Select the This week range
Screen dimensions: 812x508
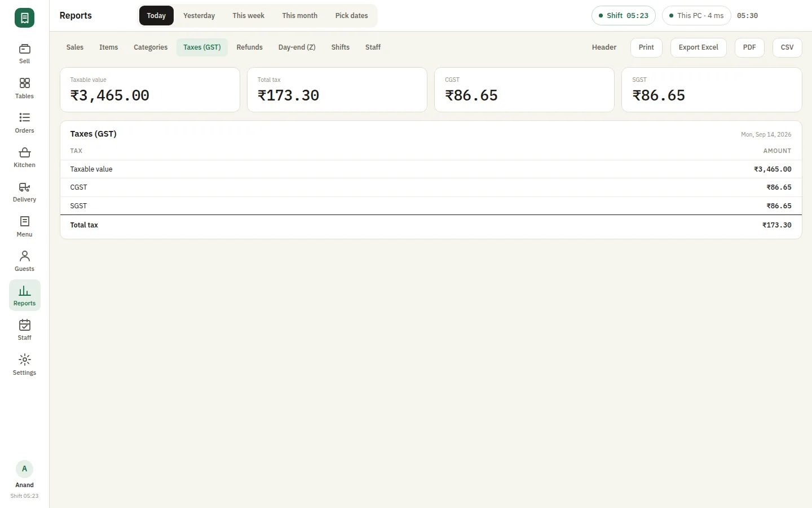point(248,16)
